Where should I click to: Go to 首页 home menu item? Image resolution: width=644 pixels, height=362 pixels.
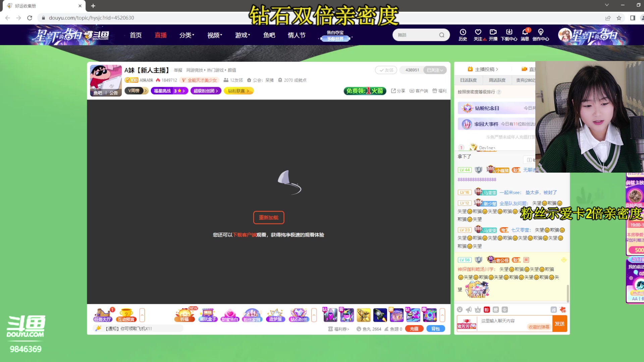pyautogui.click(x=136, y=35)
